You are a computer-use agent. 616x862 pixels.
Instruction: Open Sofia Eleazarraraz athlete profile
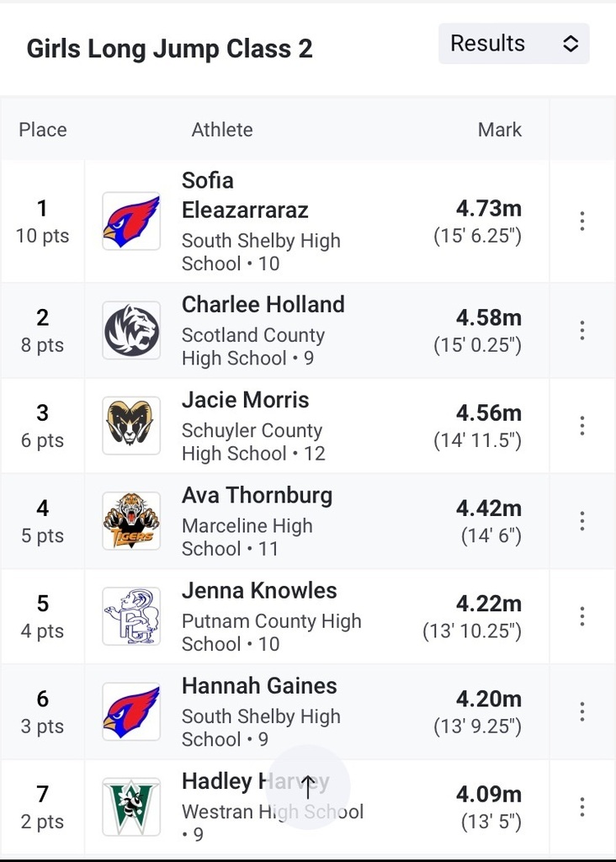[x=245, y=195]
